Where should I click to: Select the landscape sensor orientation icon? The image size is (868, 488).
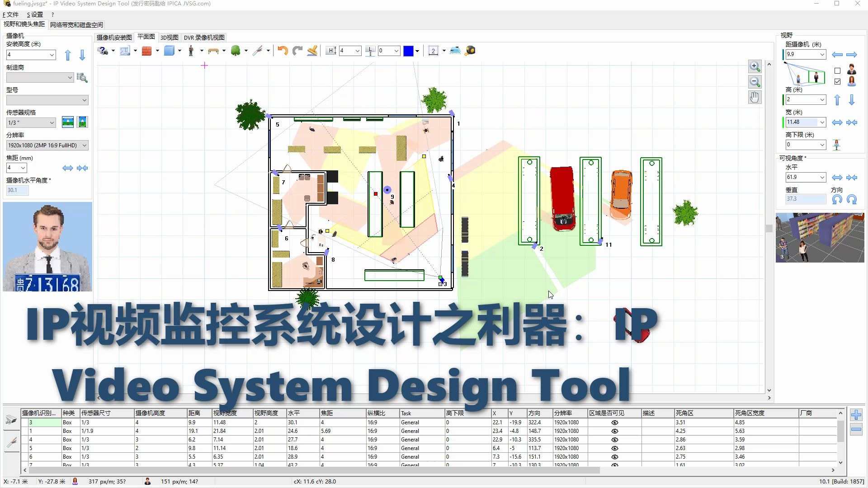(68, 122)
